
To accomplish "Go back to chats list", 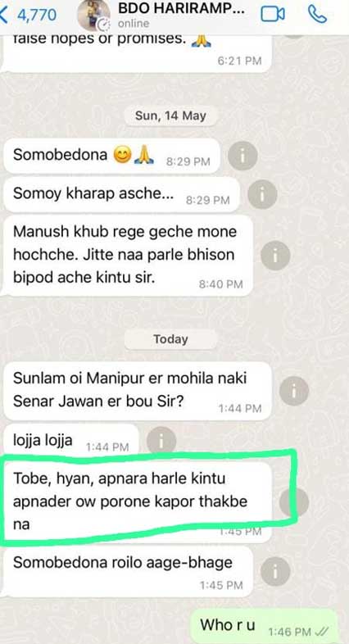I will (x=4, y=15).
